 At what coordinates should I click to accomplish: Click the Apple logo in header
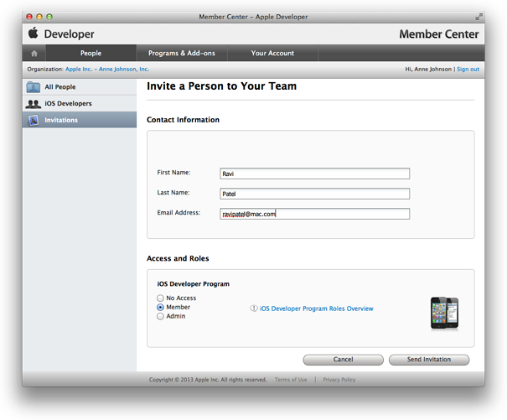click(x=33, y=33)
